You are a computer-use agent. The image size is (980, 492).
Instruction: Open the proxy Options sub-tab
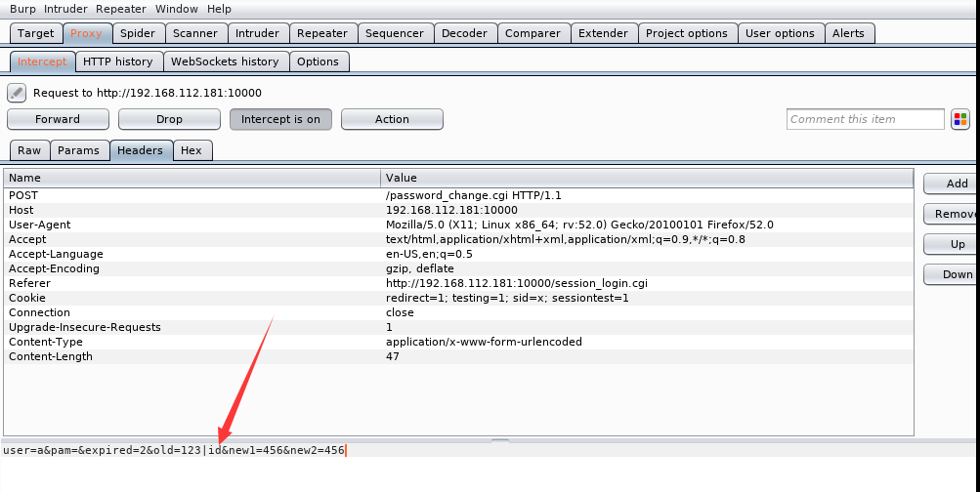tap(319, 61)
